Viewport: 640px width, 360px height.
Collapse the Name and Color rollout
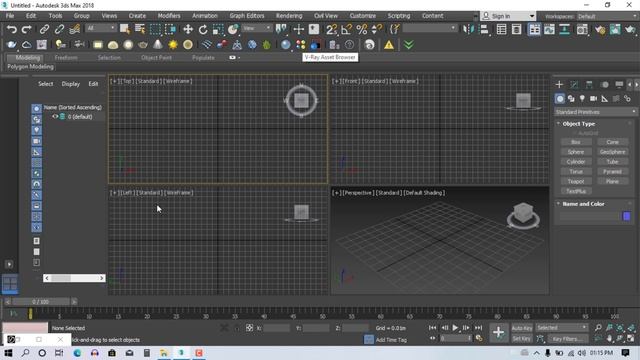(583, 204)
